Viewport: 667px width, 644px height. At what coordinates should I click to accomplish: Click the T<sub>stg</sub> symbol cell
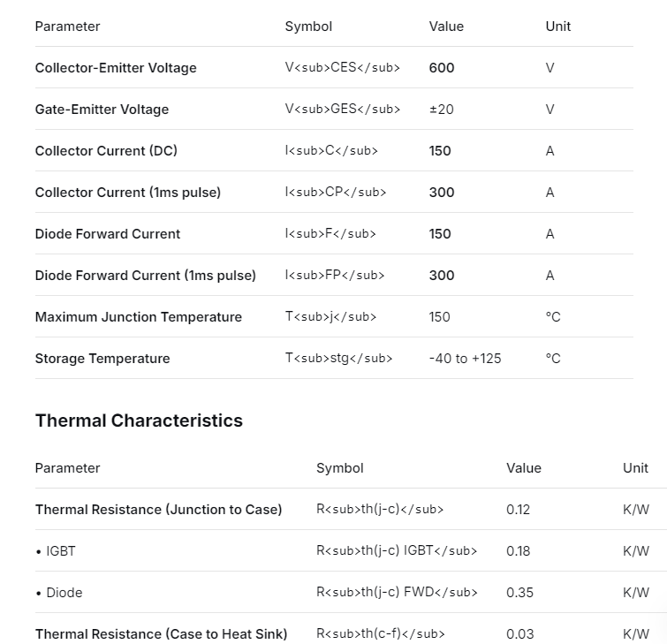(x=338, y=359)
